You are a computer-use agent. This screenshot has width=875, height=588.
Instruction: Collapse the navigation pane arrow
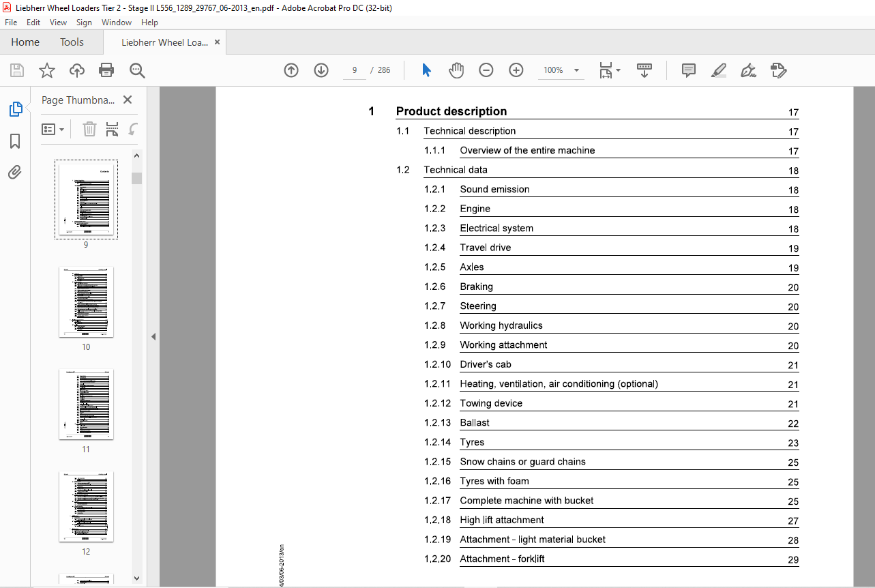click(153, 336)
